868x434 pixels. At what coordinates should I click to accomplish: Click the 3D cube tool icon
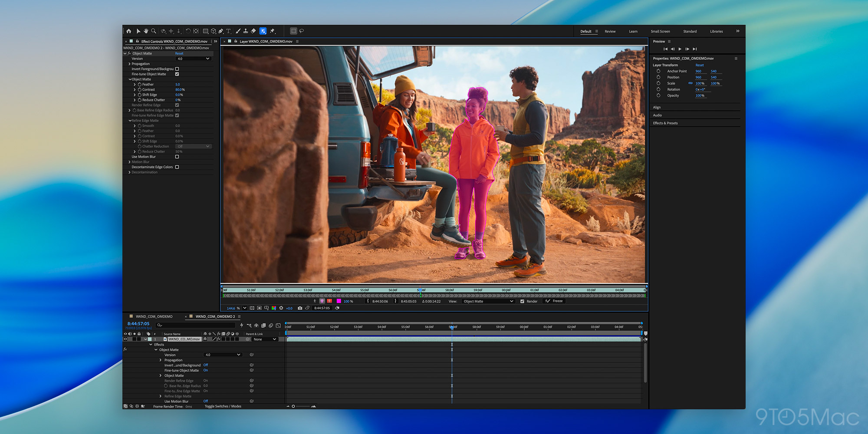(x=214, y=31)
